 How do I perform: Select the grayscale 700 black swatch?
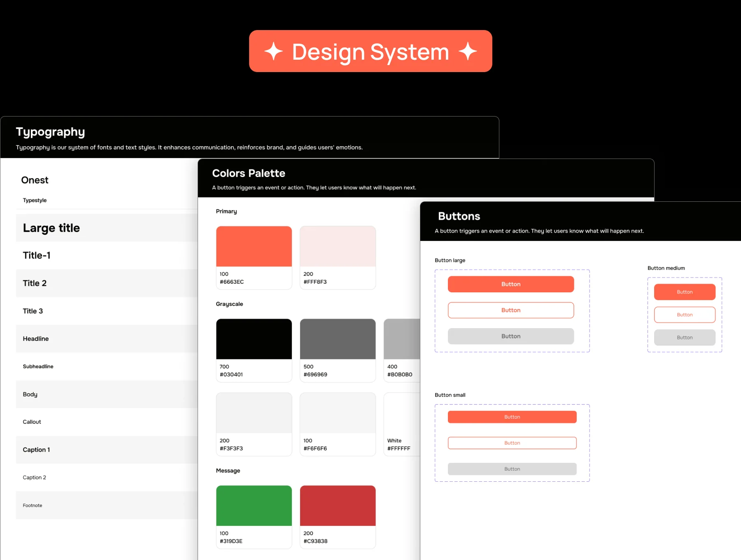(x=254, y=339)
